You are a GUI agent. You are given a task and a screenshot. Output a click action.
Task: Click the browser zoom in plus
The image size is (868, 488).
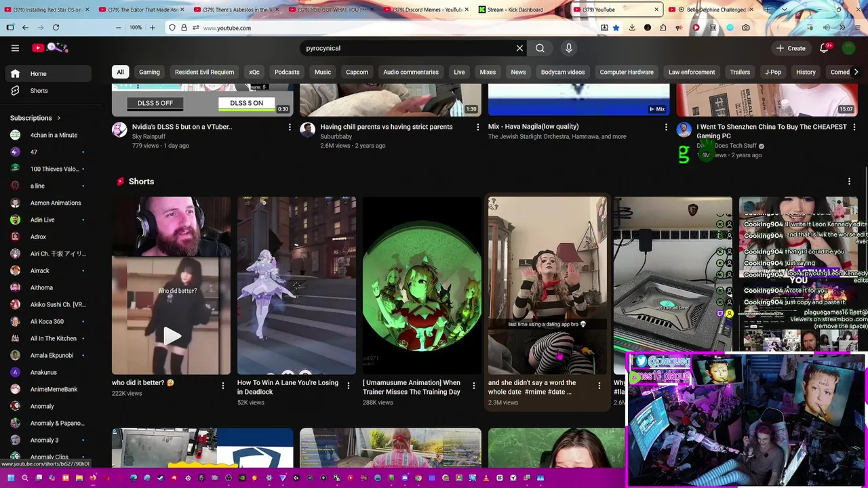click(152, 28)
